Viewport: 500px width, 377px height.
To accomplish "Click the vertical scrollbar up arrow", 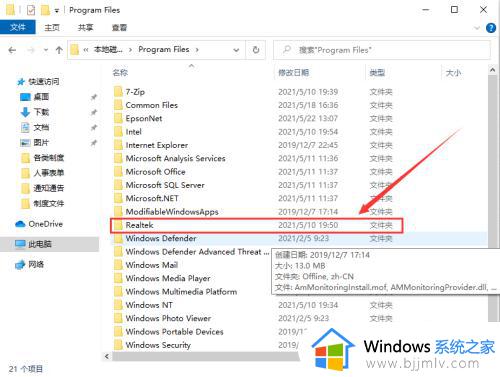I will [x=493, y=70].
